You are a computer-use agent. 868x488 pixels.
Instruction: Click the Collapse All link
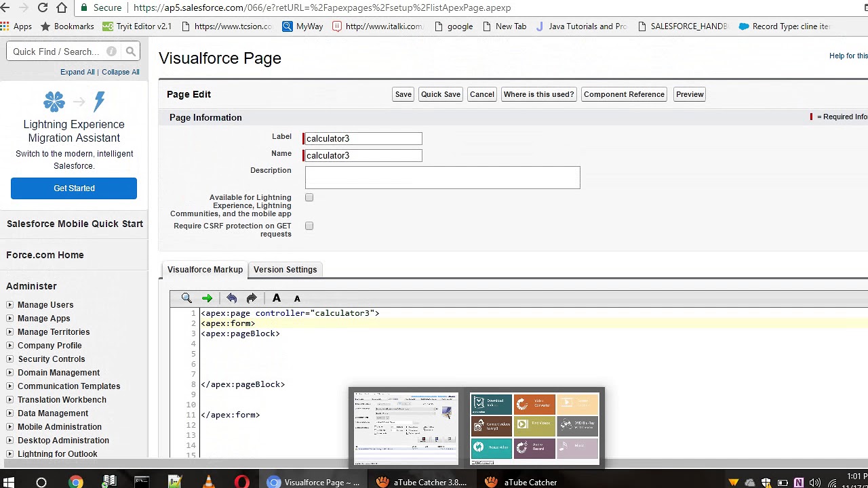(121, 72)
